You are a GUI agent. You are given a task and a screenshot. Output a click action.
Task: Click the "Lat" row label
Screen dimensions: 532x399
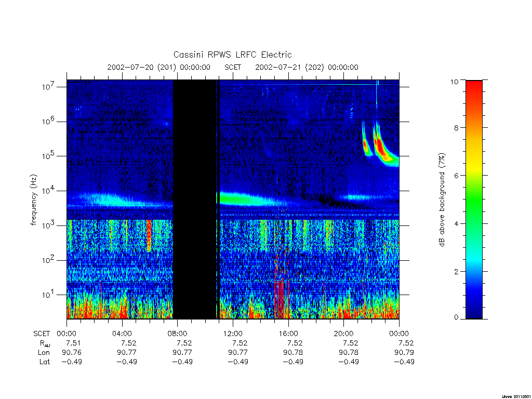(45, 362)
